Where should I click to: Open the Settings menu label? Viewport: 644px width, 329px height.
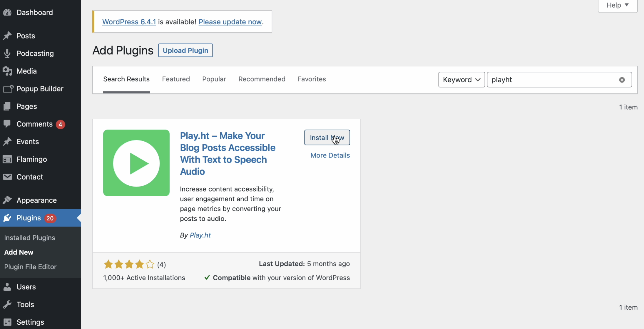tap(30, 322)
